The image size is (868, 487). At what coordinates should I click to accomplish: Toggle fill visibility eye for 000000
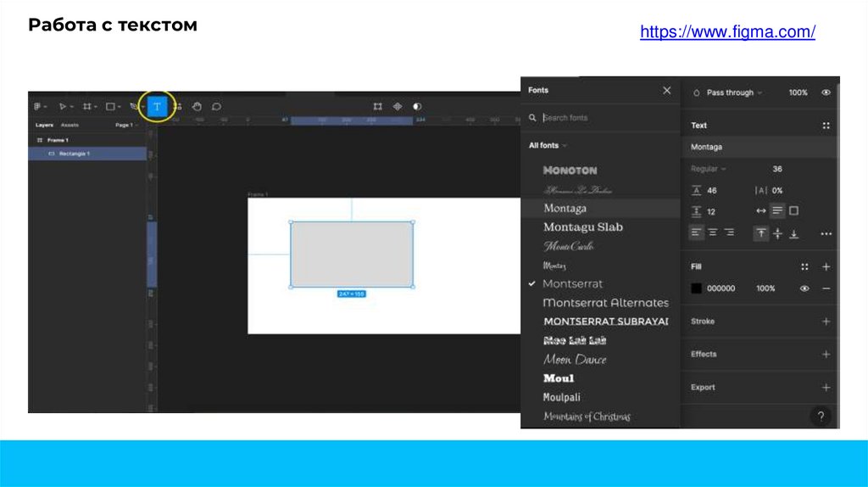click(x=804, y=288)
